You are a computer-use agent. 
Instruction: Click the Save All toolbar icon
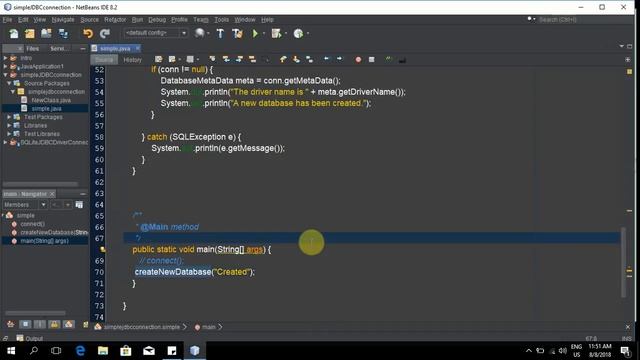pos(63,33)
